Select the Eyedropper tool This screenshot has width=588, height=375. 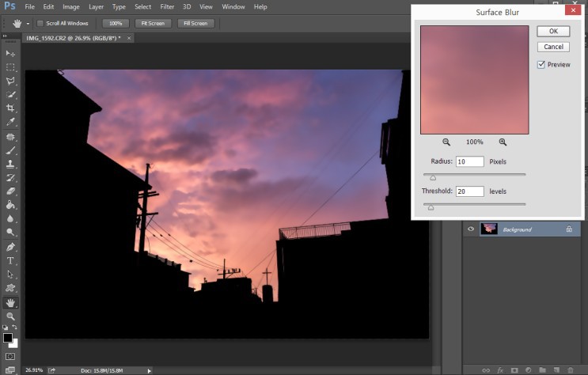[x=11, y=121]
